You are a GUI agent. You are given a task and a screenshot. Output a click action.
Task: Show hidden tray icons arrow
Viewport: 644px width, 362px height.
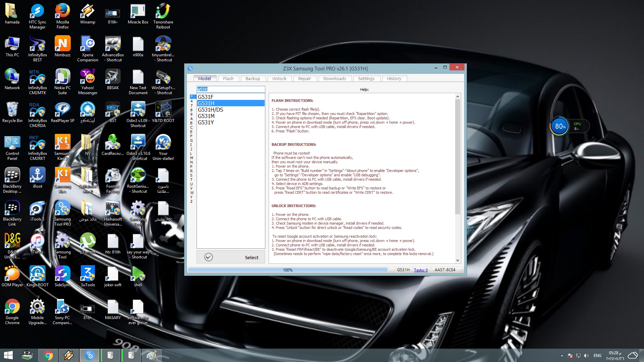(562, 355)
